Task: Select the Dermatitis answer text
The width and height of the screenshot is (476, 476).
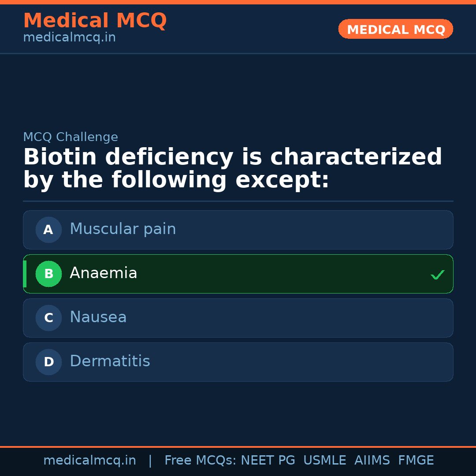Action: 110,361
